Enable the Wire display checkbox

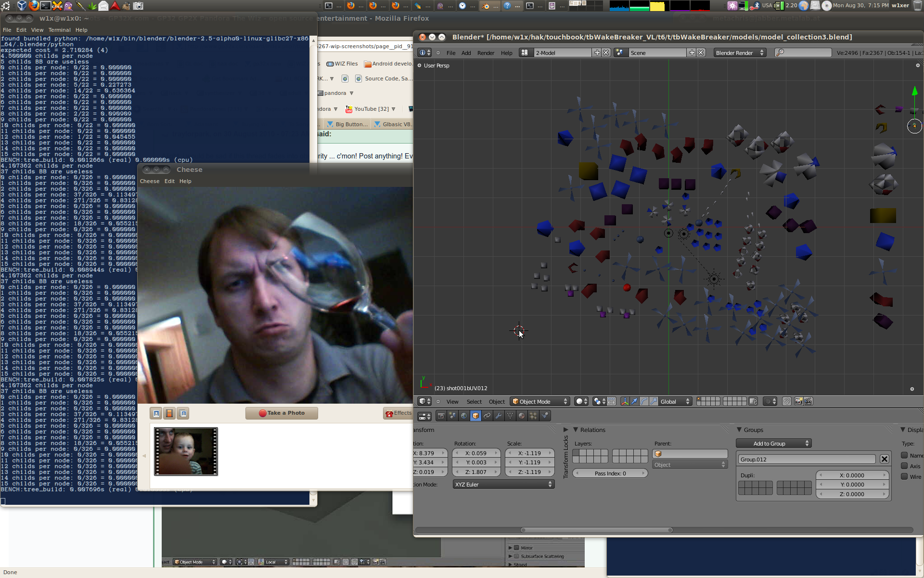pyautogui.click(x=904, y=476)
